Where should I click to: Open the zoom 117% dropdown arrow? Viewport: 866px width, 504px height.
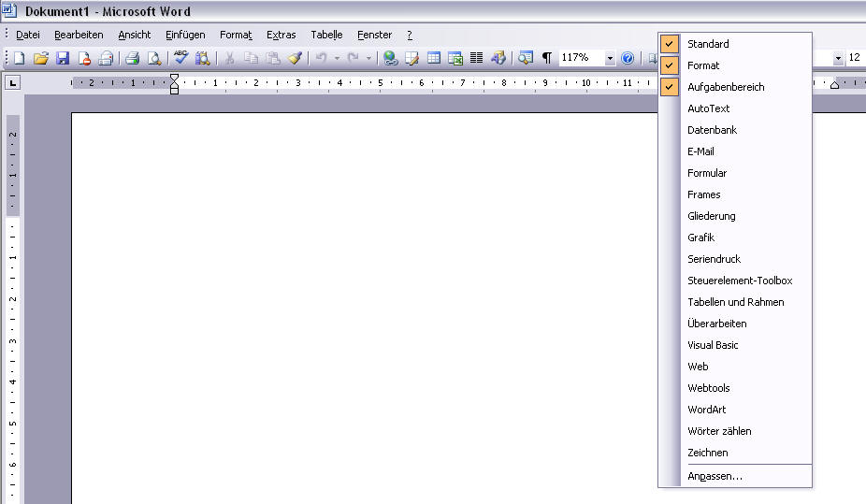[610, 58]
